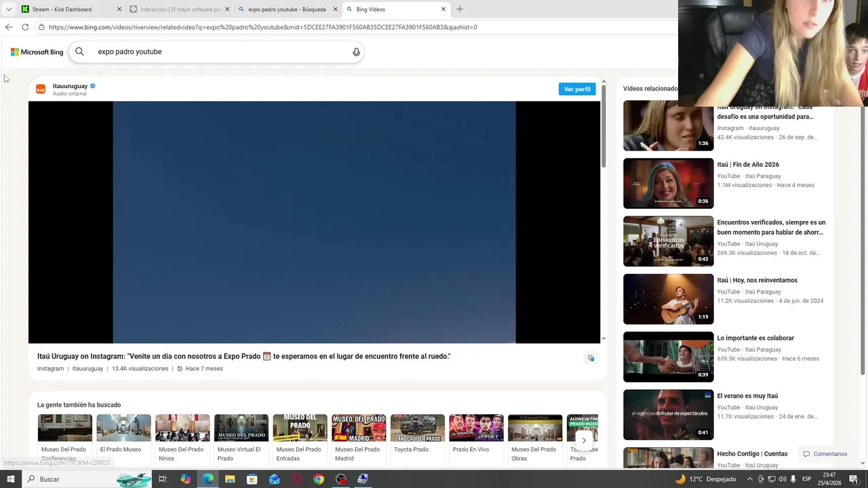Start voice search with the microphone icon
The width and height of the screenshot is (868, 488).
(357, 52)
